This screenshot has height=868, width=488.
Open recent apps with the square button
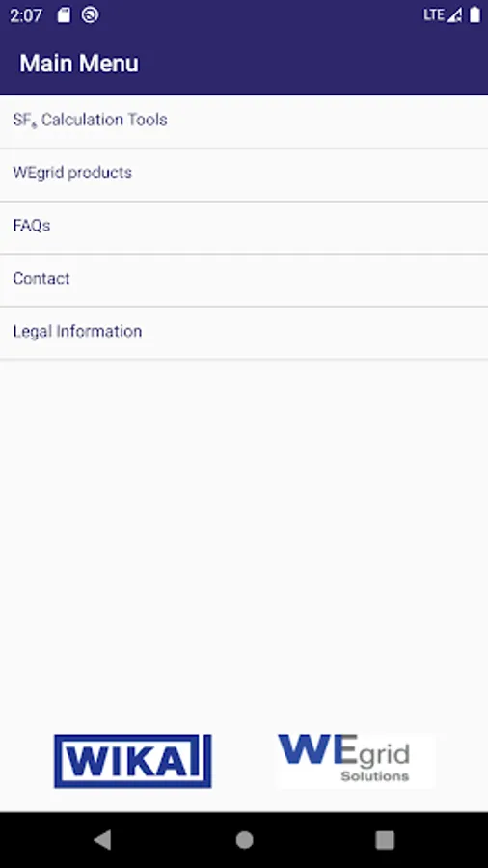385,840
